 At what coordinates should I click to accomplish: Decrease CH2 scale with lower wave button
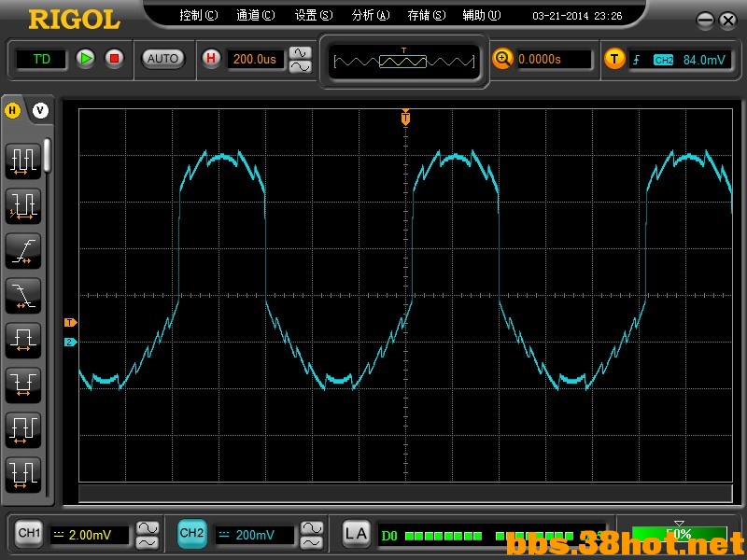[312, 542]
